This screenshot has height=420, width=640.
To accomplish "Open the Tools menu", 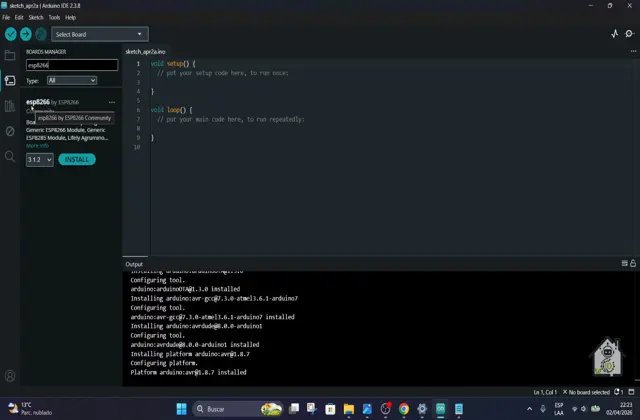I will point(54,17).
